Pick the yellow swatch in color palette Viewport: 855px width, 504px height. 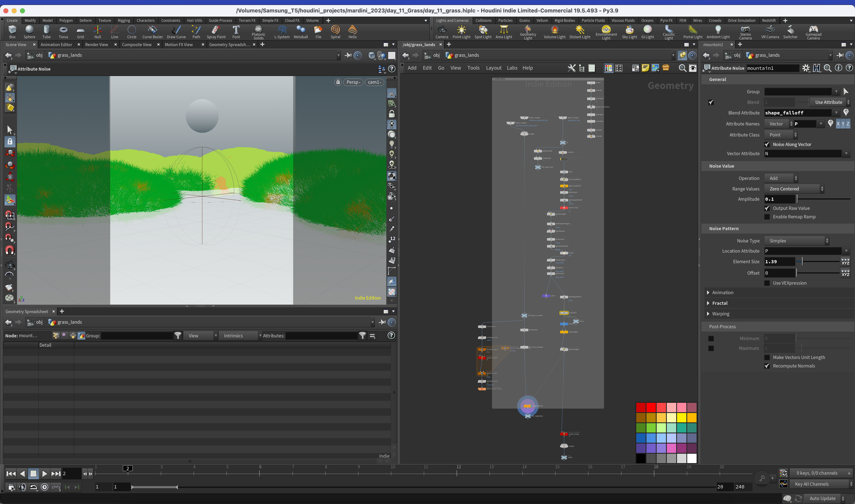(x=681, y=417)
